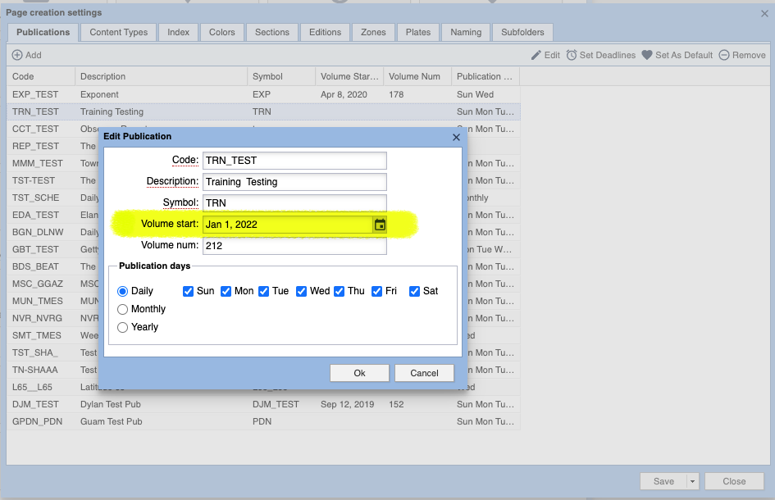The width and height of the screenshot is (775, 500).
Task: Click the Add plus icon
Action: click(x=17, y=55)
